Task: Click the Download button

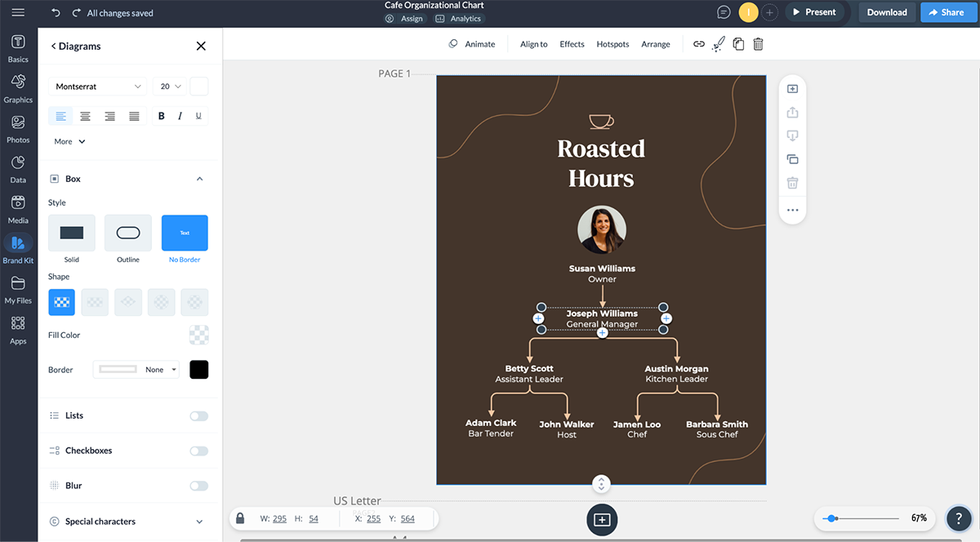Action: click(887, 12)
